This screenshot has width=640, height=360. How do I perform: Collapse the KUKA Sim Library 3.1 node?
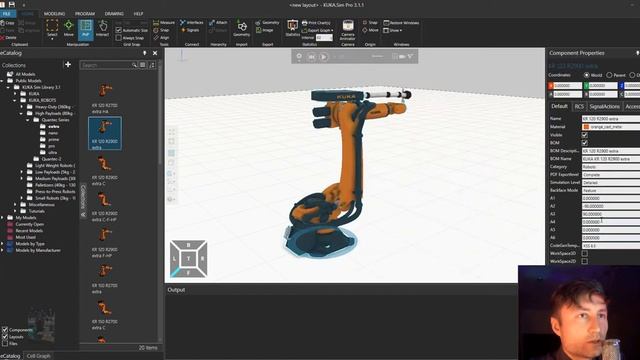[x=9, y=87]
